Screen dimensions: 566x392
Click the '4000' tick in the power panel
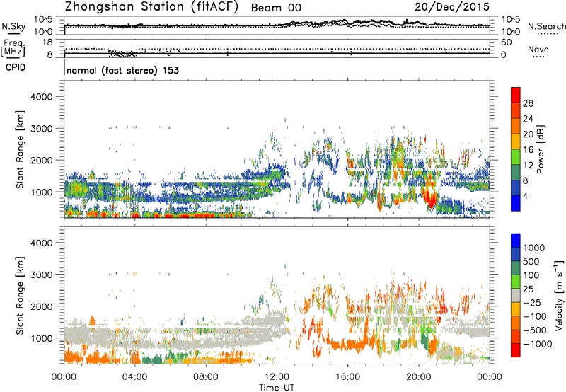click(x=41, y=97)
